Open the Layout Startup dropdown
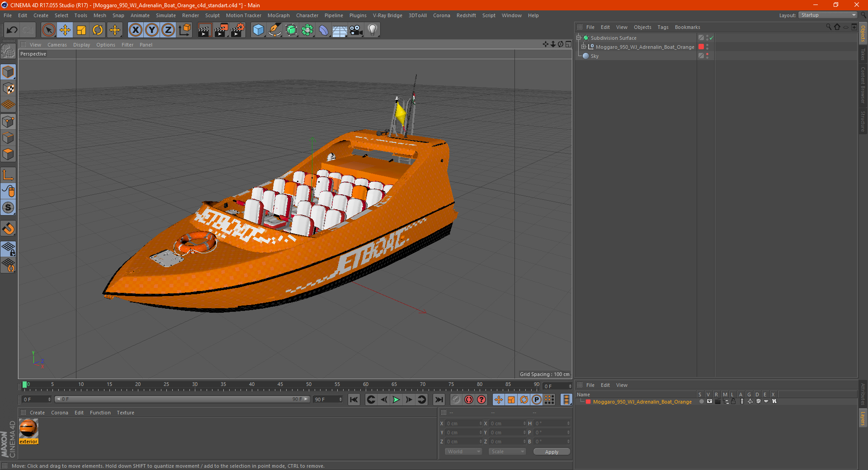The width and height of the screenshot is (868, 470). (x=828, y=15)
